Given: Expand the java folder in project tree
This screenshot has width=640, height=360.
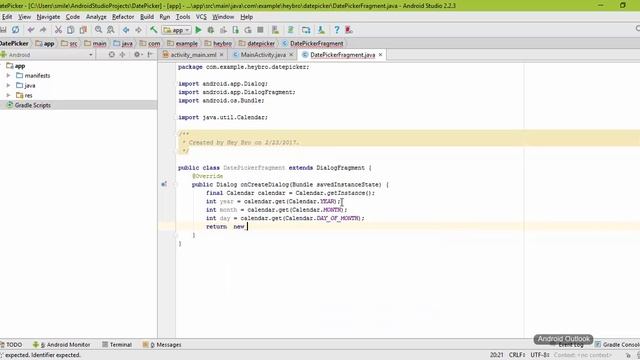Looking at the screenshot, I should tap(8, 85).
